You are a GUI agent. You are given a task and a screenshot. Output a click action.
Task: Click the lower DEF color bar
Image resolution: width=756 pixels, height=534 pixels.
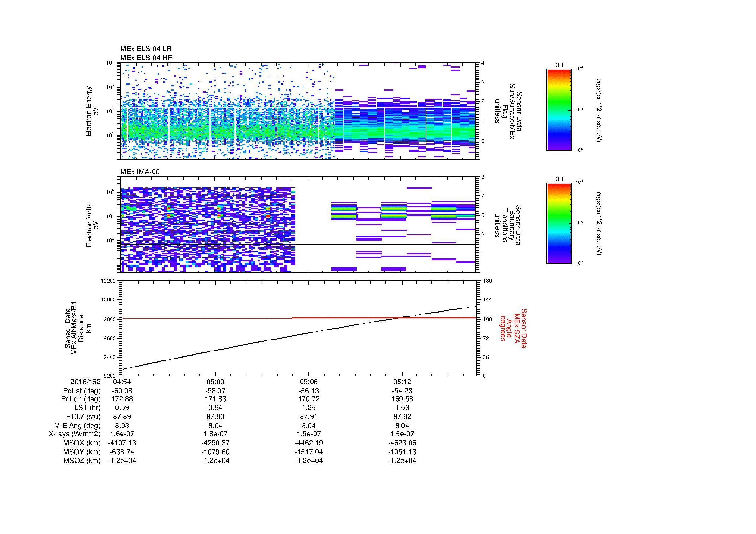coord(559,224)
